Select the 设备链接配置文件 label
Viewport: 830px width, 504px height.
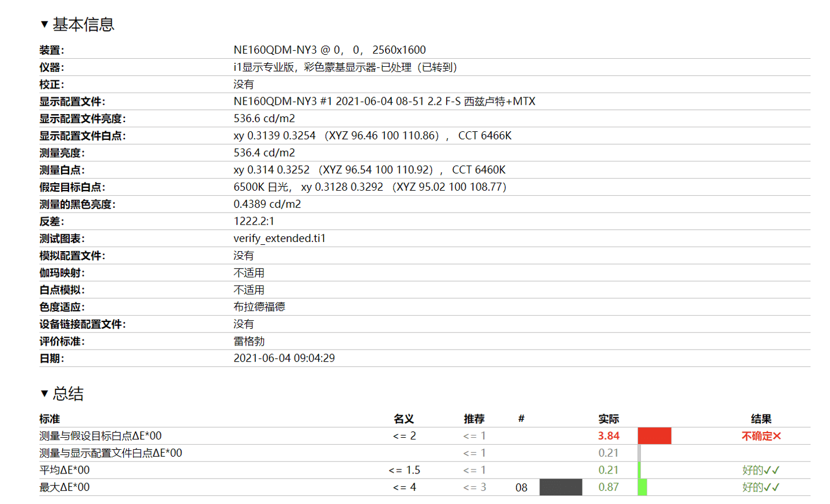point(82,324)
